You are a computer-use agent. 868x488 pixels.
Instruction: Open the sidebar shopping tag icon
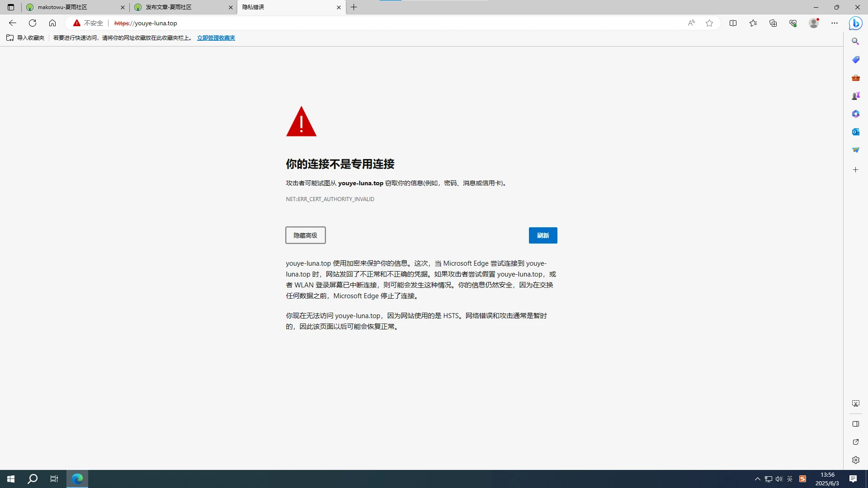point(855,60)
